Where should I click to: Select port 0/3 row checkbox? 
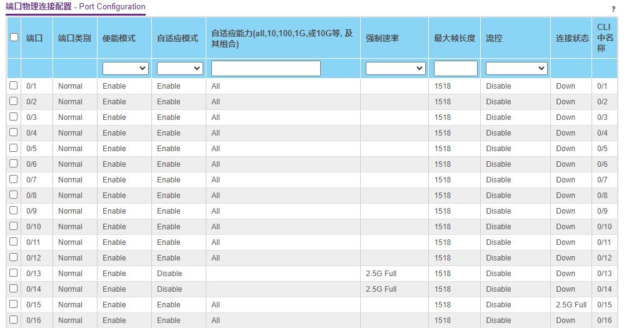coord(14,117)
